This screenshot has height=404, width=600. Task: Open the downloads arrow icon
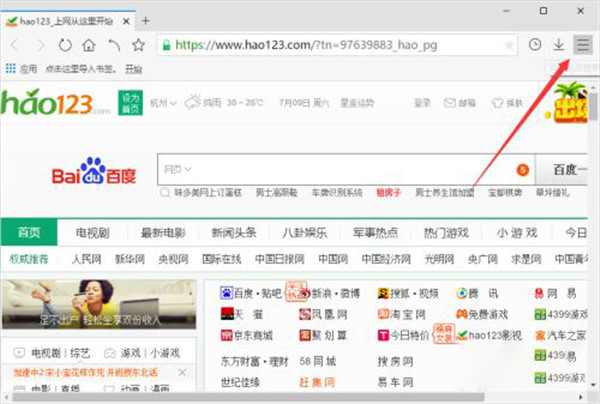pos(559,45)
